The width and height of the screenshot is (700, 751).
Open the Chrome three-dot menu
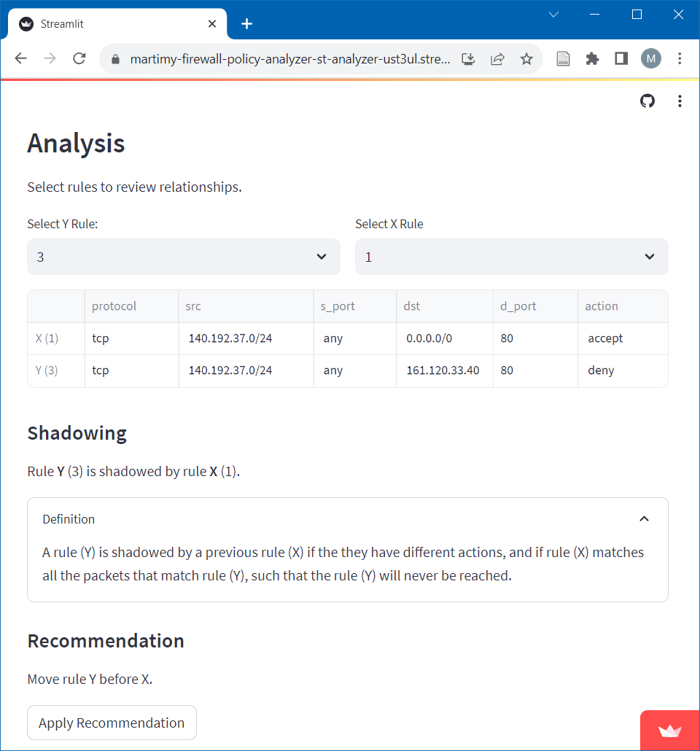point(680,58)
